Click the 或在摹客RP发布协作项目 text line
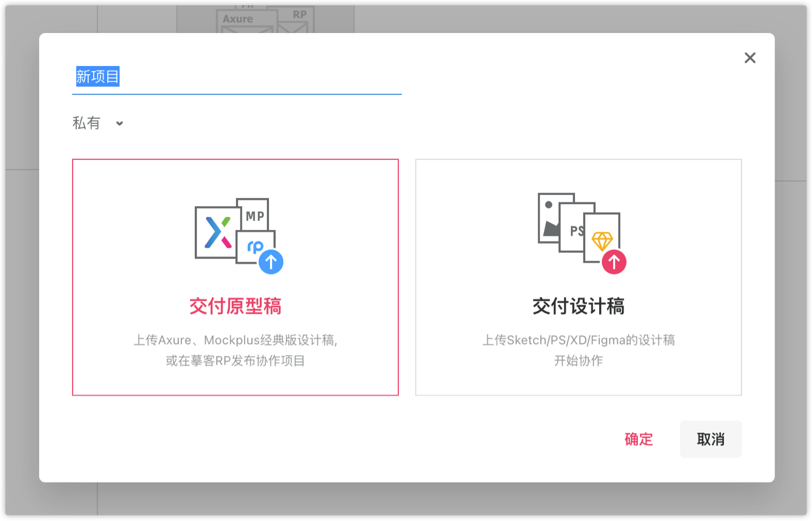 coord(235,361)
